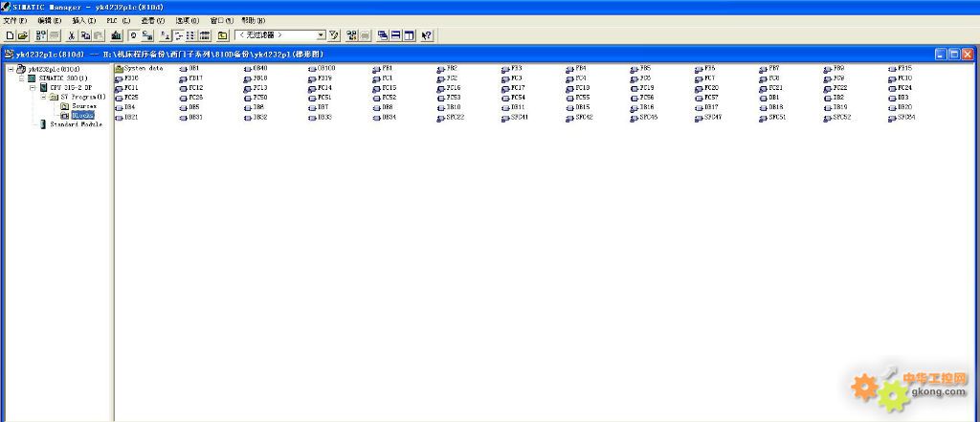Click the Tile windows vertically icon
This screenshot has width=980, height=422.
(409, 35)
